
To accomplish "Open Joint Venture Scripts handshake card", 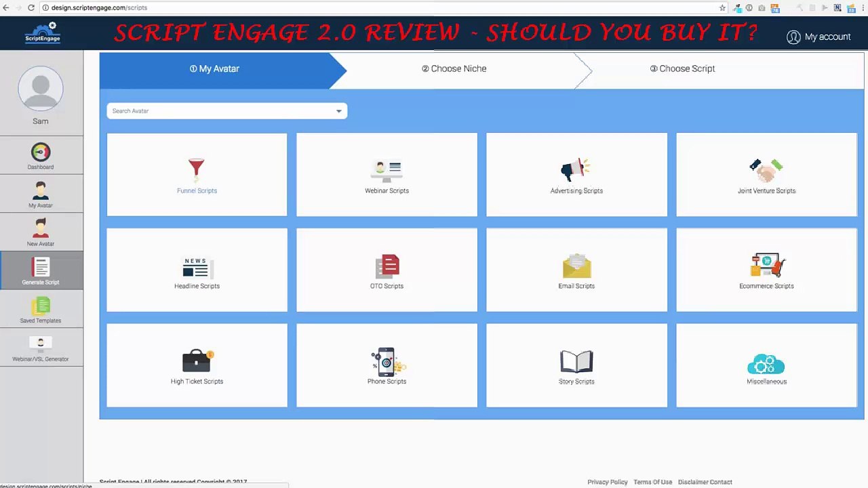I will point(766,175).
